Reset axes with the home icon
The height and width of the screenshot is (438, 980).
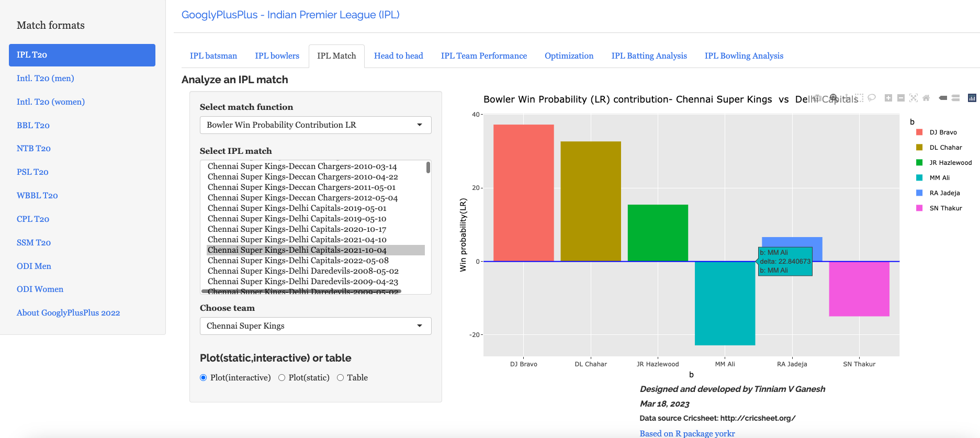tap(926, 98)
